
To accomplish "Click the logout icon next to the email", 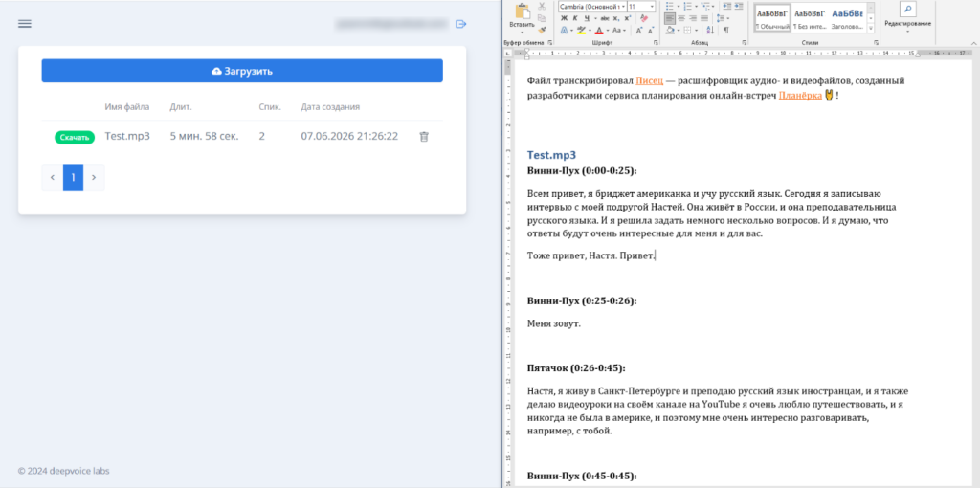I will tap(460, 24).
